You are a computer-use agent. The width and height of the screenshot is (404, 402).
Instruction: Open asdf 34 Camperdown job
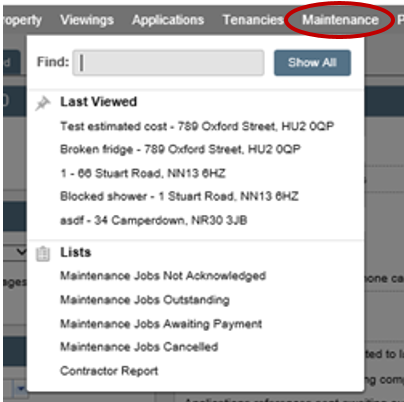click(154, 220)
